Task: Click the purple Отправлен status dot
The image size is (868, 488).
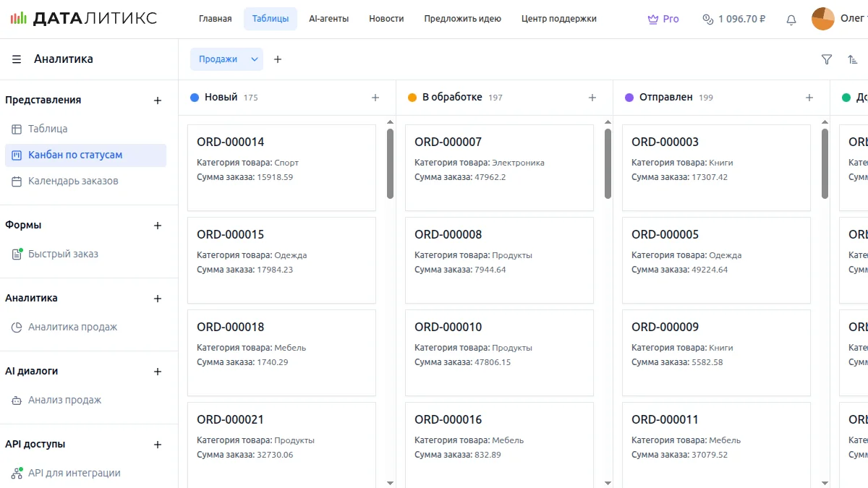Action: coord(629,98)
